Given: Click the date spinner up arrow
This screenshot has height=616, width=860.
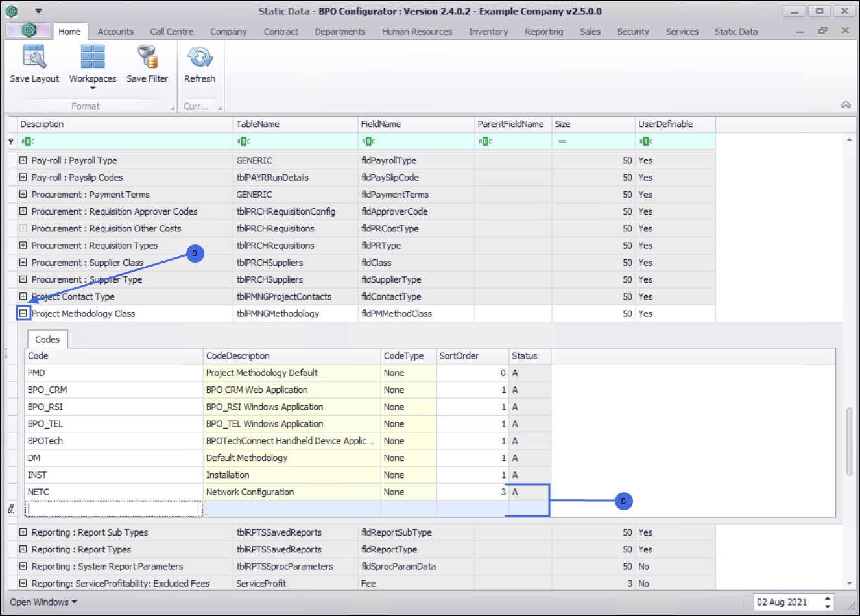Looking at the screenshot, I should click(x=828, y=598).
